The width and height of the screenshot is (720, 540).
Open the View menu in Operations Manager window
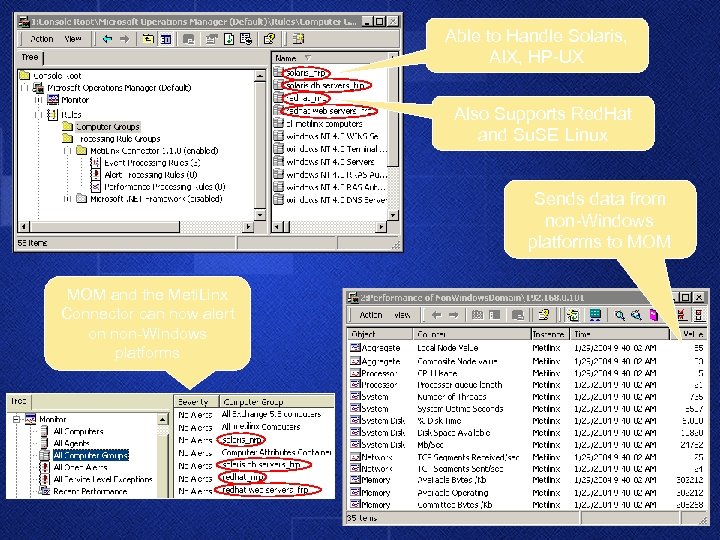coord(73,39)
